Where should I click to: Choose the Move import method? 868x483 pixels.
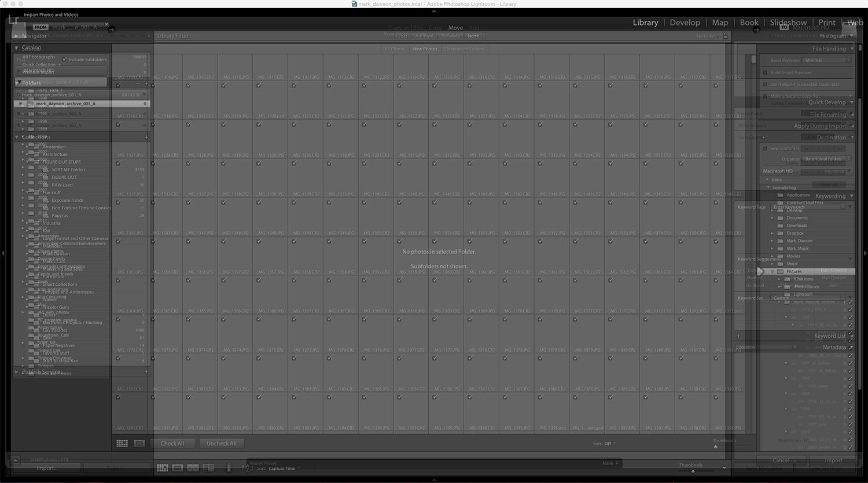point(455,28)
